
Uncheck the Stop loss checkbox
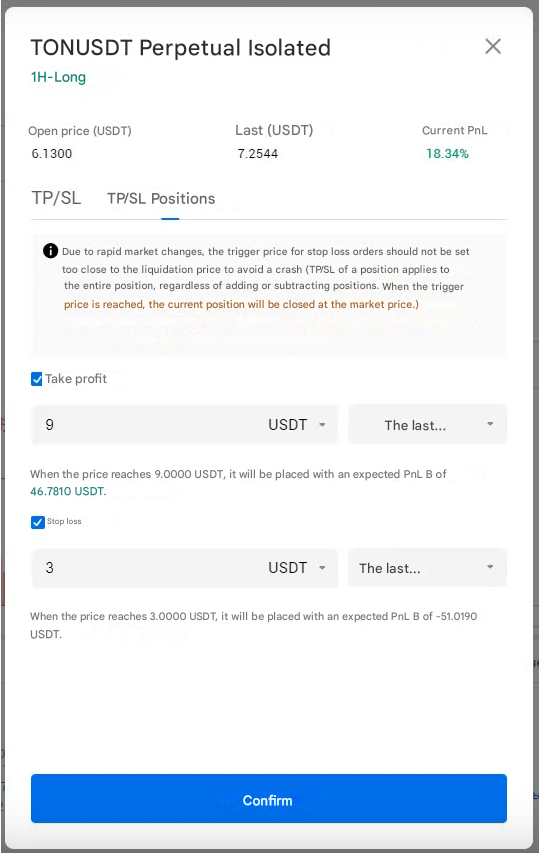[x=38, y=522]
